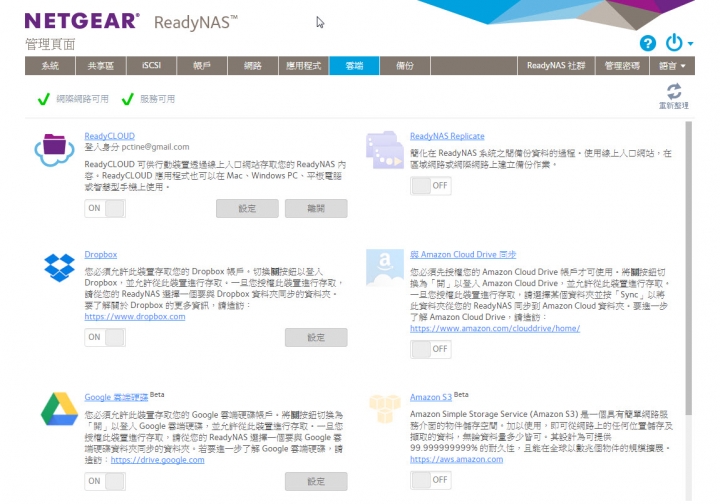
Task: Follow the https://www.dropbox.com link
Action: tap(135, 317)
